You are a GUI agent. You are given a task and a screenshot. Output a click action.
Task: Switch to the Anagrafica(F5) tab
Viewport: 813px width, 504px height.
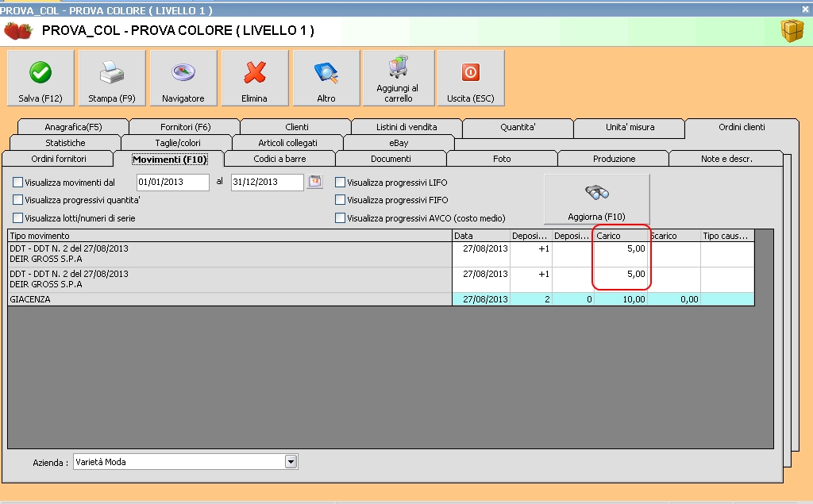tap(73, 127)
